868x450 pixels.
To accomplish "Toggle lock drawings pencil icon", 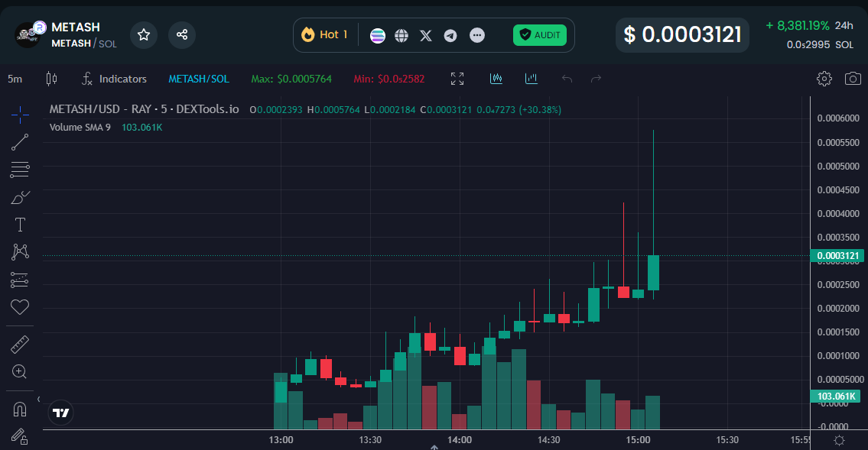I will coord(20,437).
